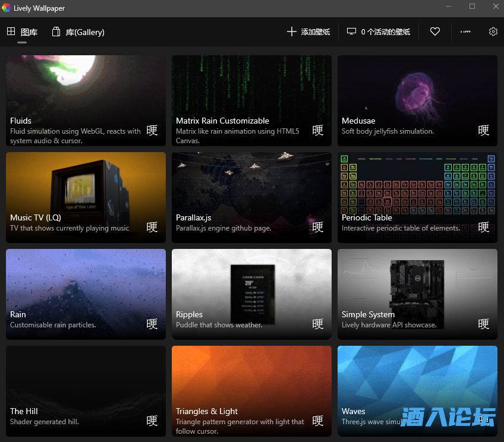Open options icon on Music TV (LQ) card

pyautogui.click(x=152, y=227)
